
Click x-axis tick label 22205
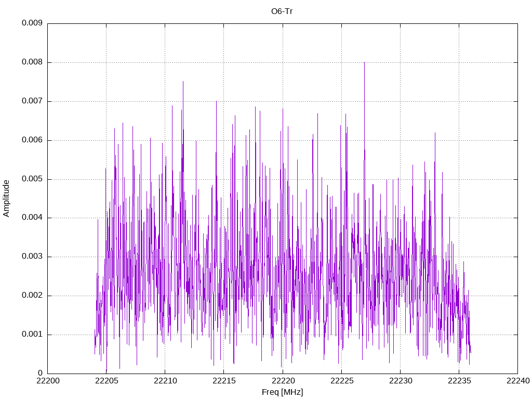(107, 381)
